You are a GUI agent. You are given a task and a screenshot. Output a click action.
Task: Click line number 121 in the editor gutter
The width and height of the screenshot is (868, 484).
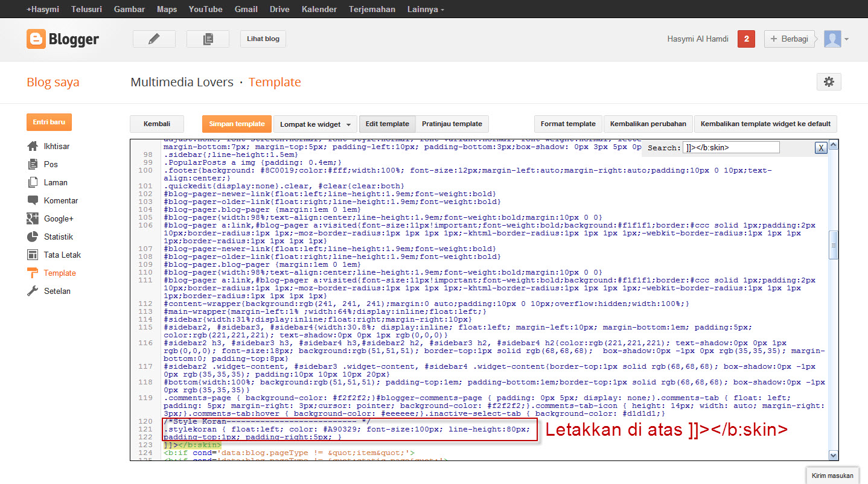[x=145, y=429]
